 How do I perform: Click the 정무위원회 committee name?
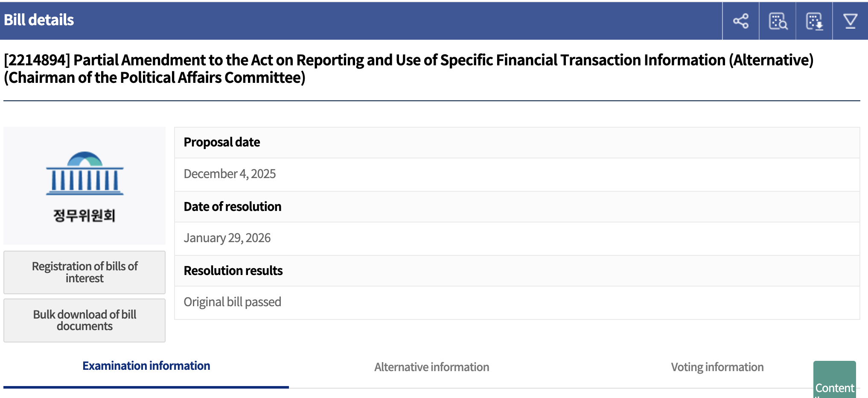(x=84, y=215)
